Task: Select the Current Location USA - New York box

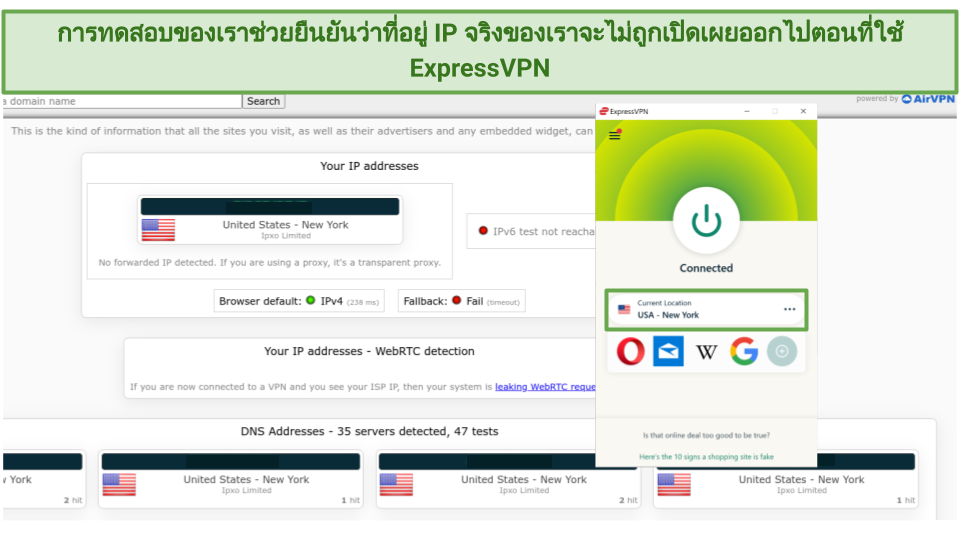Action: [x=706, y=309]
